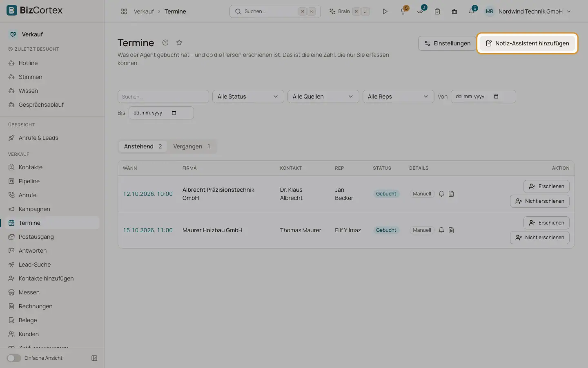
Task: Open the notes icon in the Albrecht Präzisionstechnik row
Action: pyautogui.click(x=451, y=194)
